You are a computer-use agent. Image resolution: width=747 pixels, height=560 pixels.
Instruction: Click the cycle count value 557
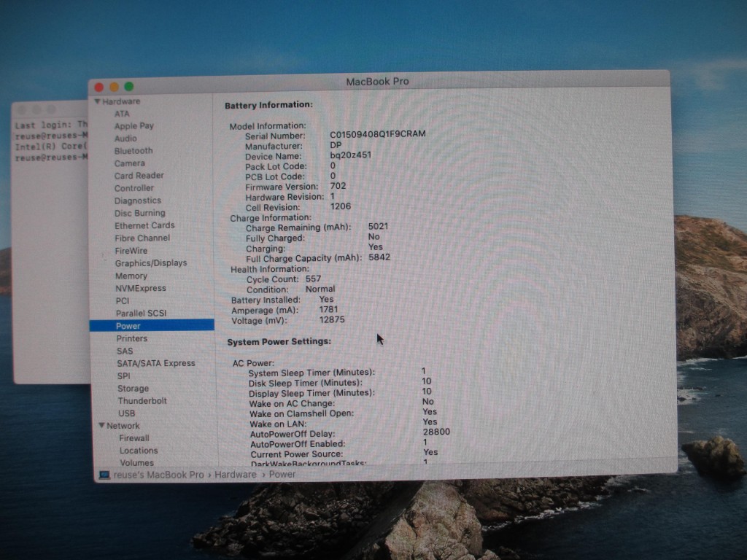(313, 279)
